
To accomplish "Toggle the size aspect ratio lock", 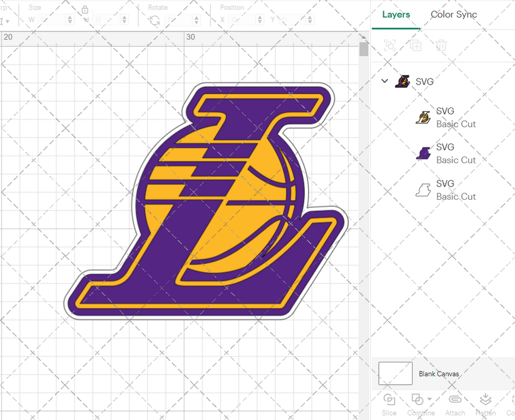I will [x=85, y=9].
